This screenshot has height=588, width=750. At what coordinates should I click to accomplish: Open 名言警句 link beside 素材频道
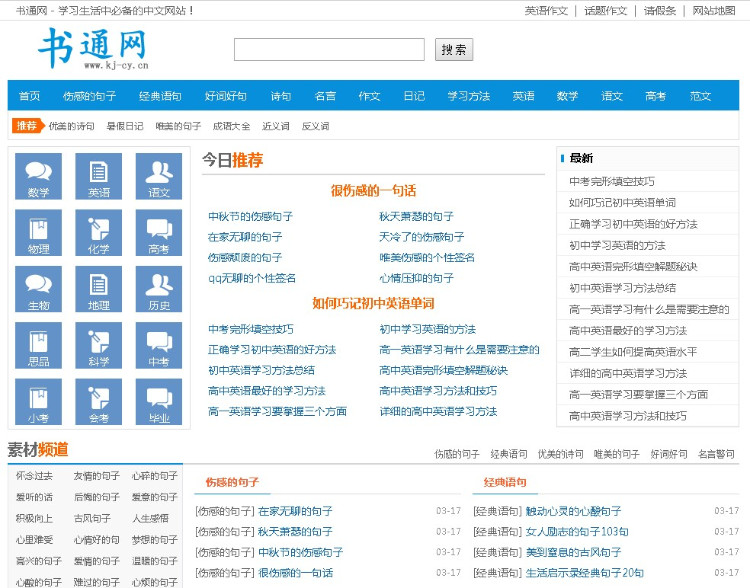(716, 454)
